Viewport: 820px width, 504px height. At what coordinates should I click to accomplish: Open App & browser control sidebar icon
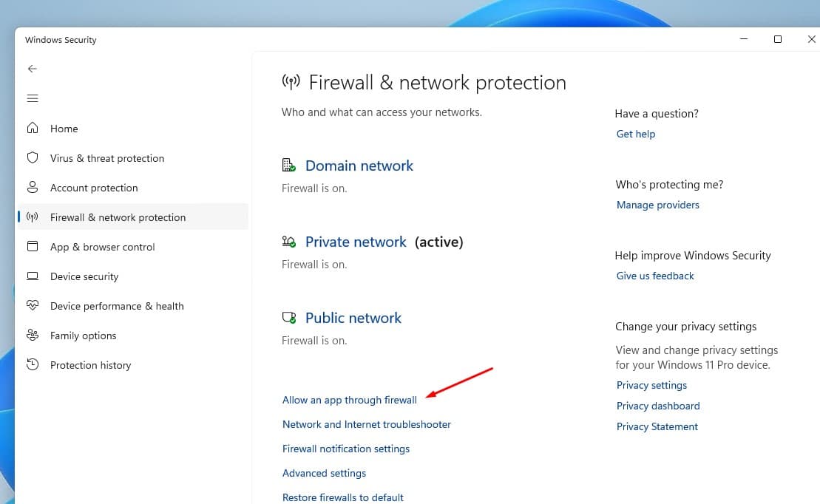(x=33, y=247)
